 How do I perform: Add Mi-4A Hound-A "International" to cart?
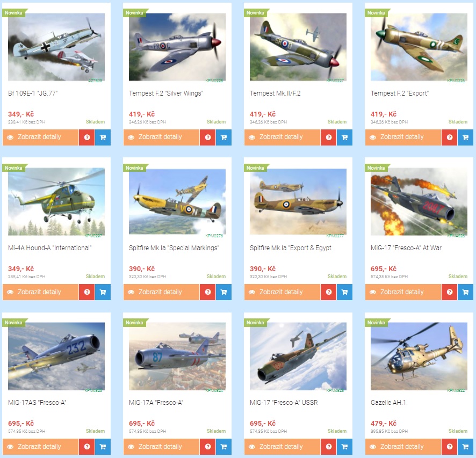point(103,292)
